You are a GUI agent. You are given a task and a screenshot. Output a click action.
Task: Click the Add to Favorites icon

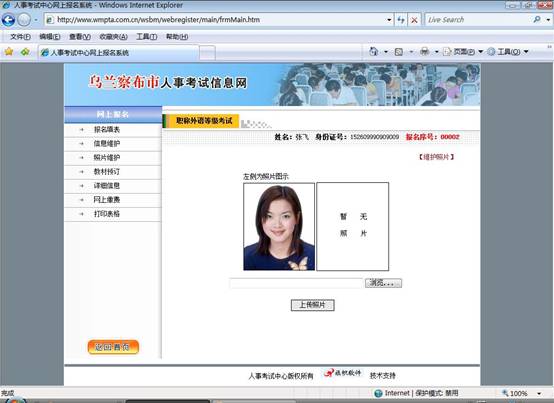[25, 52]
